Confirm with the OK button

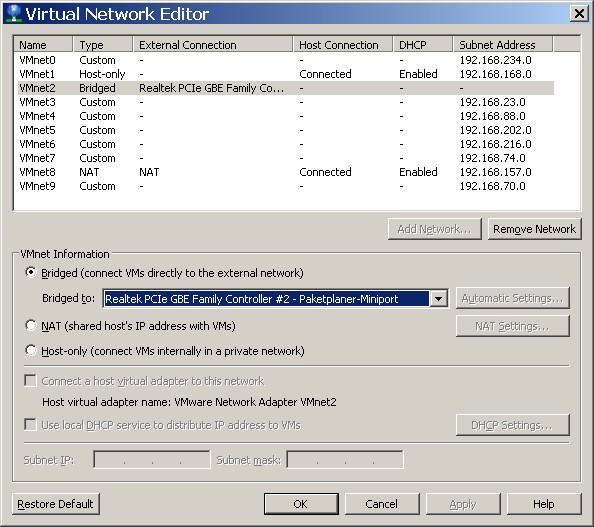click(301, 504)
